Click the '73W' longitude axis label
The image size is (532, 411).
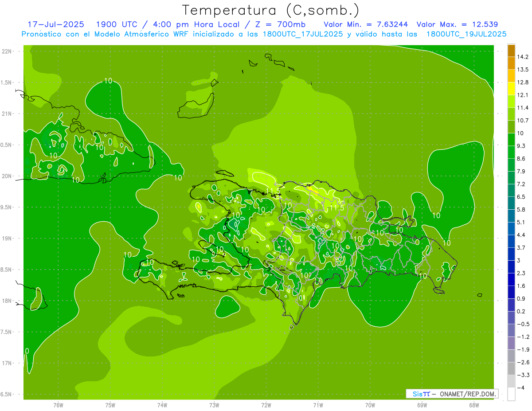tap(214, 405)
